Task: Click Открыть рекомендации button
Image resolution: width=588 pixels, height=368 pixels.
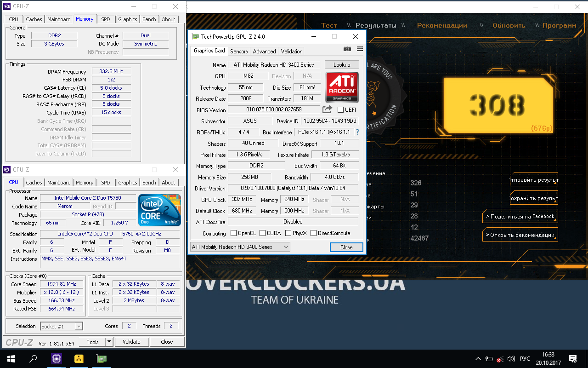Action: (x=520, y=235)
